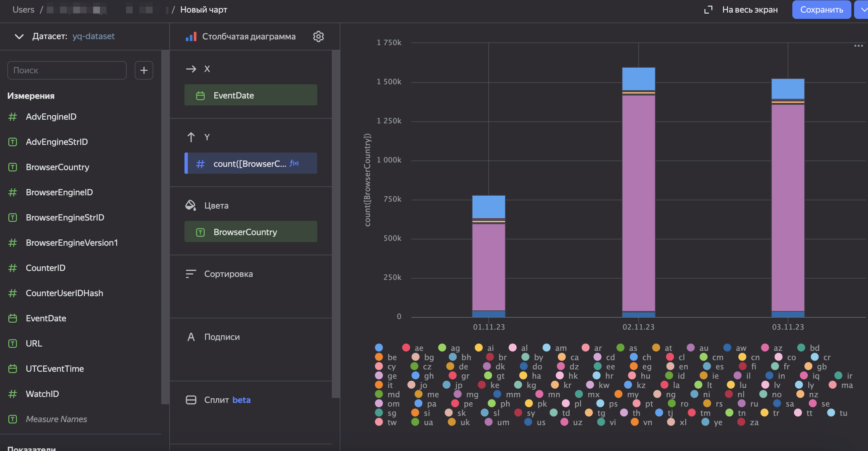Click the X axis arrow icon
This screenshot has width=868, height=451.
190,68
